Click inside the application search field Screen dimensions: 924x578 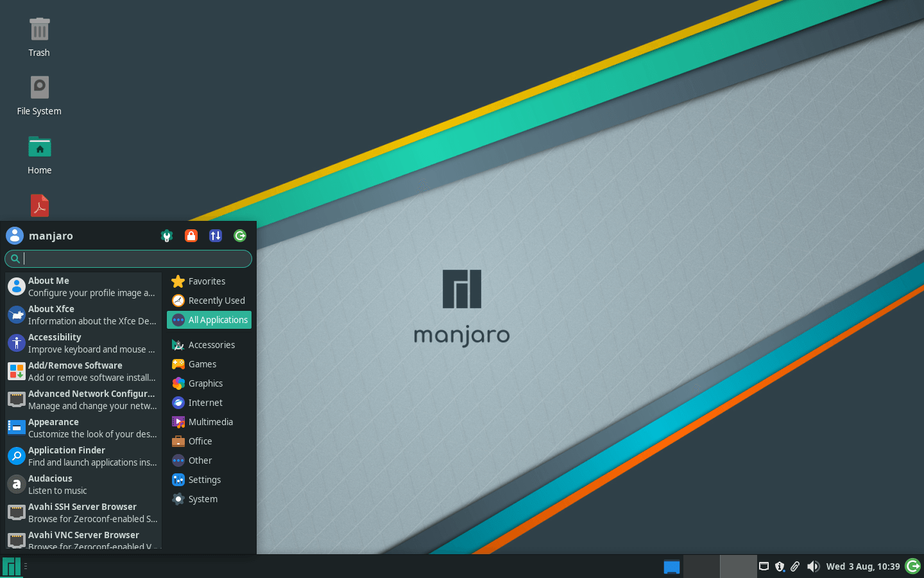[x=128, y=258]
